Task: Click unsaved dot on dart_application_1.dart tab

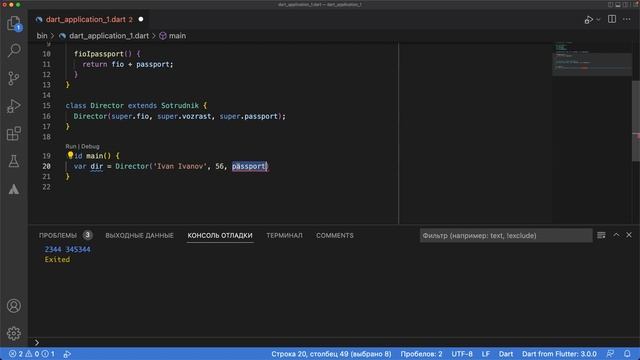Action: 141,19
